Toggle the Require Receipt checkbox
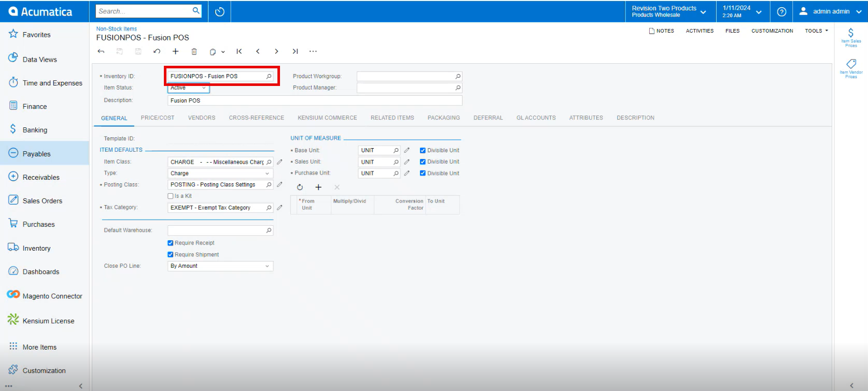The height and width of the screenshot is (391, 868). 171,243
